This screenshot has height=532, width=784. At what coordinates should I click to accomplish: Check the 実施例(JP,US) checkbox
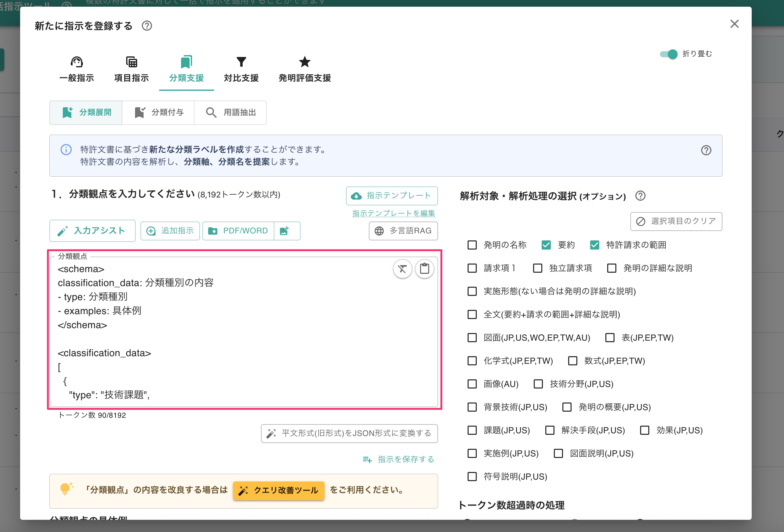pyautogui.click(x=472, y=453)
